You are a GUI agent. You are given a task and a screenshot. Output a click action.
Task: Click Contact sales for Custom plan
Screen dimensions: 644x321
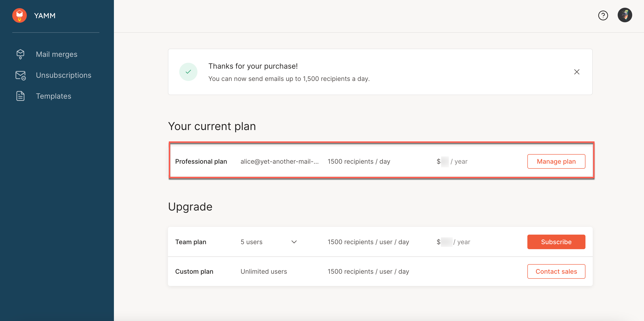click(x=556, y=271)
